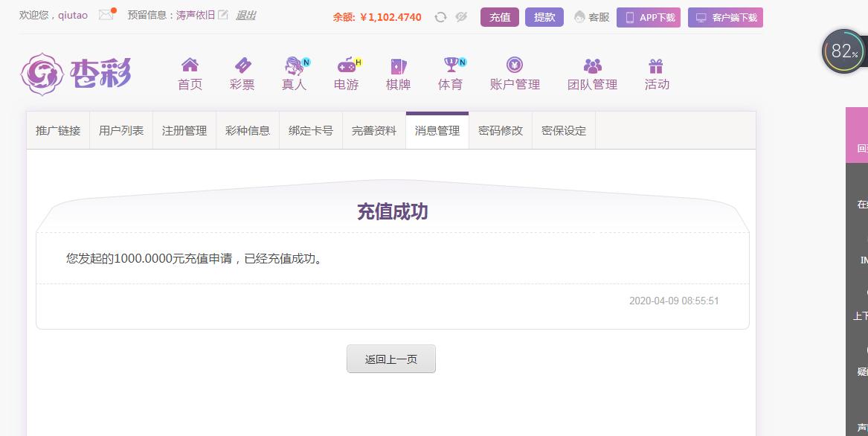This screenshot has width=868, height=436.
Task: Open customer service 客服
Action: (x=592, y=17)
